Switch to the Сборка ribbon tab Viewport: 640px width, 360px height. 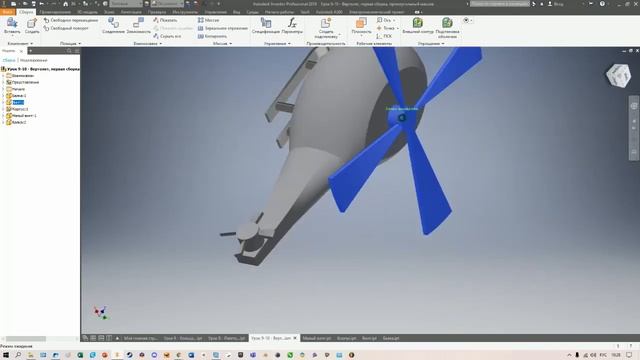(26, 12)
